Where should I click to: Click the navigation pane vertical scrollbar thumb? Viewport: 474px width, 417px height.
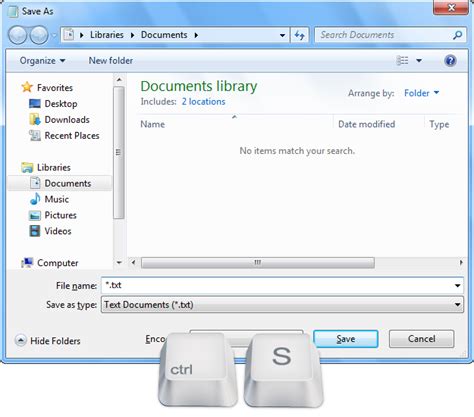pos(119,153)
